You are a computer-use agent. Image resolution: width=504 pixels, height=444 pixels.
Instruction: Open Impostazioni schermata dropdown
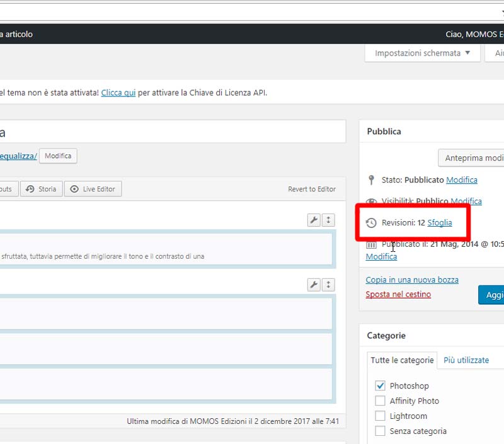422,53
